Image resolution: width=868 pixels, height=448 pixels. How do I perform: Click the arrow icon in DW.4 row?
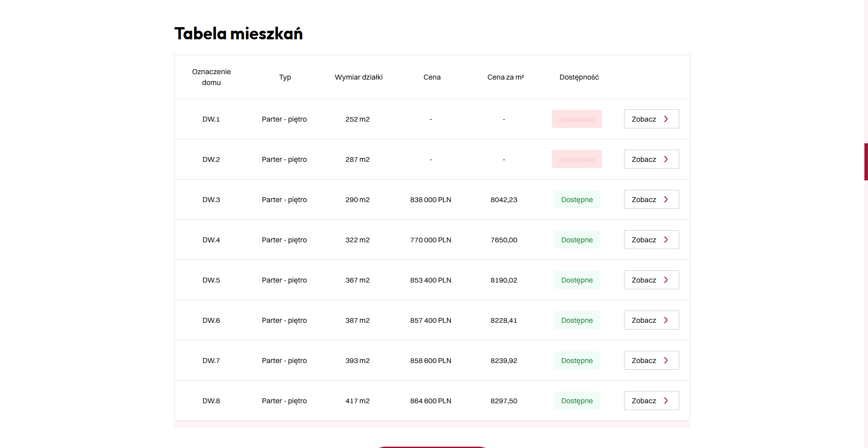(666, 240)
